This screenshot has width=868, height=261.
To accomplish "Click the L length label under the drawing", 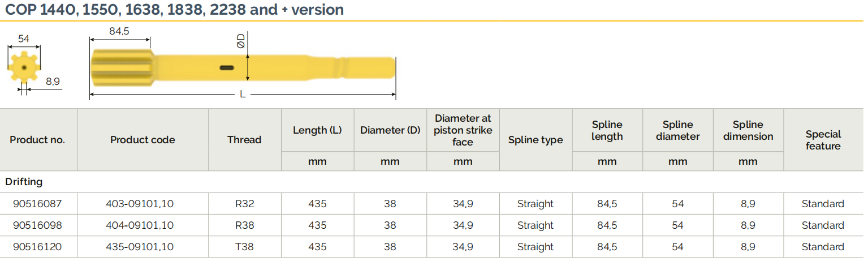I will tap(243, 94).
